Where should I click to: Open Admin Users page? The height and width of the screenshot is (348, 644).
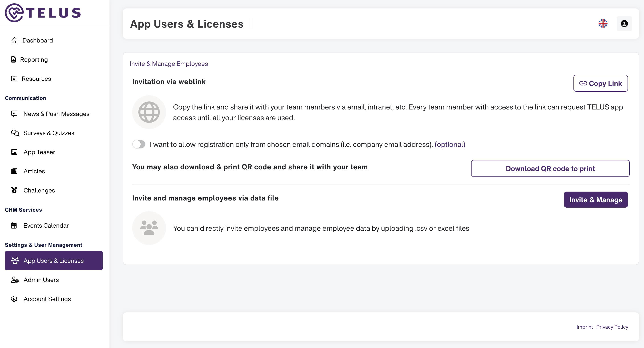(x=41, y=280)
